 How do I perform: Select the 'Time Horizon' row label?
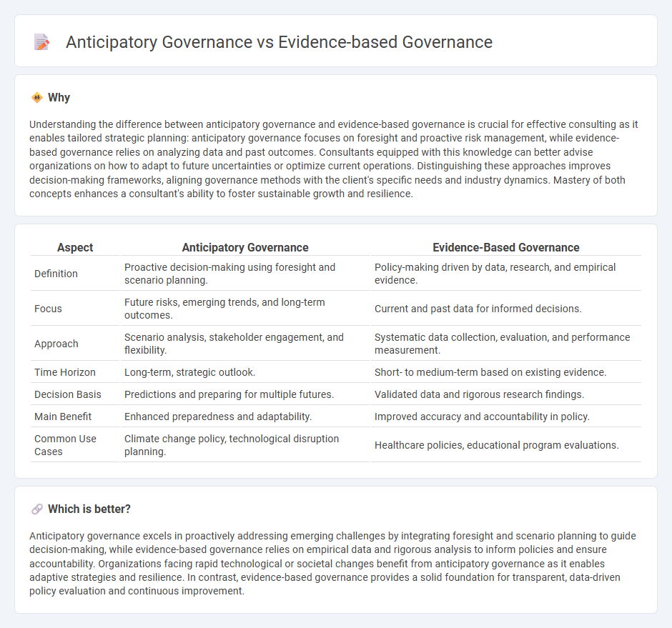tap(65, 372)
